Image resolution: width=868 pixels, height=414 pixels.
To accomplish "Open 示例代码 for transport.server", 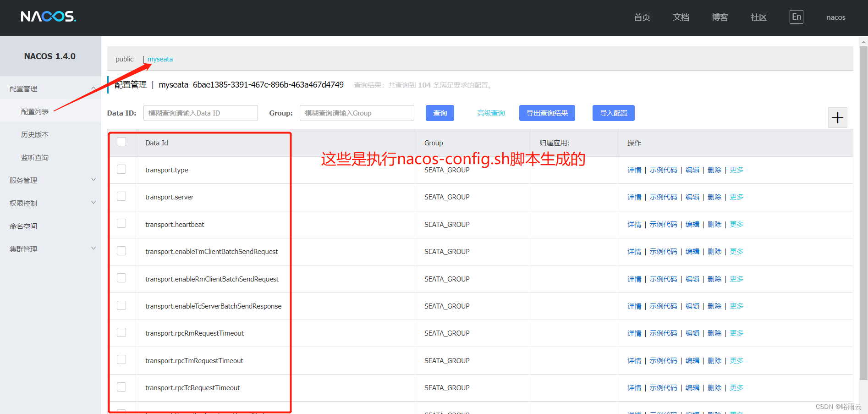I will pos(663,197).
